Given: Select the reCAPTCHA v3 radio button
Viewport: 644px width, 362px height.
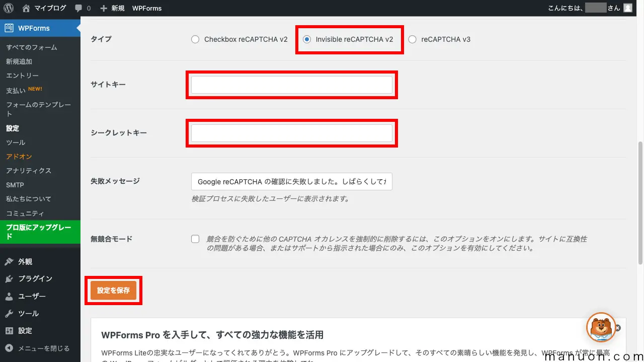Looking at the screenshot, I should (413, 39).
